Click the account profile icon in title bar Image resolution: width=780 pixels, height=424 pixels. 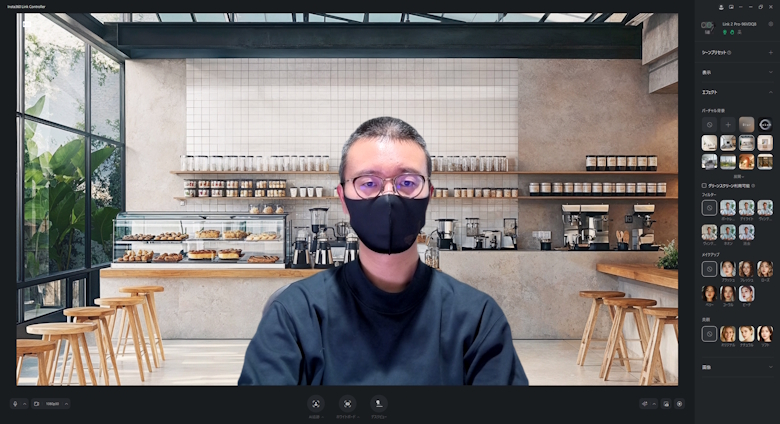click(721, 6)
